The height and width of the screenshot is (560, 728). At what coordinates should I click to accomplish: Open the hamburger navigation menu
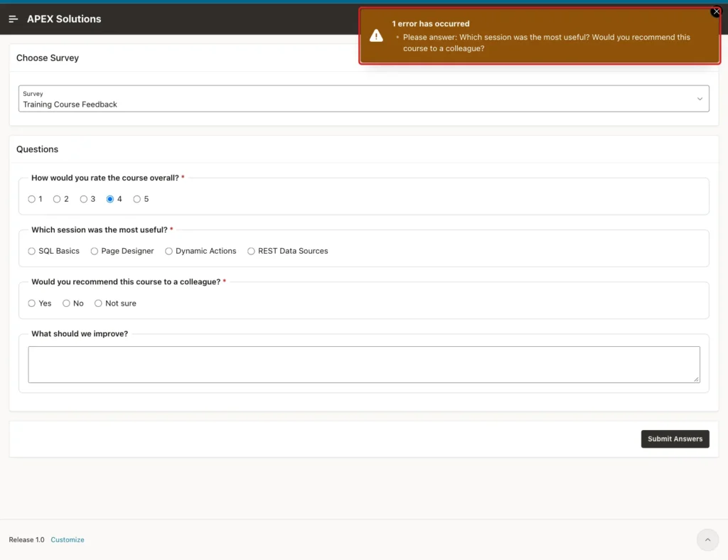(x=13, y=19)
